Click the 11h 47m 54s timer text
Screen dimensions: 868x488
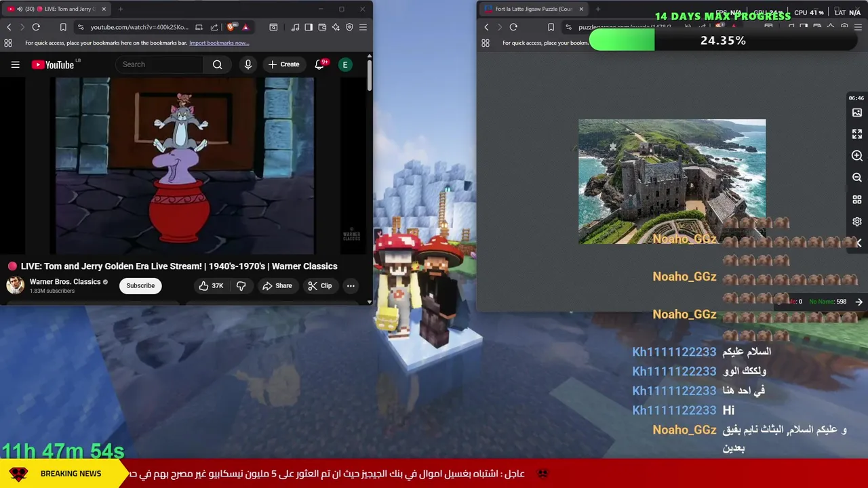tap(63, 451)
